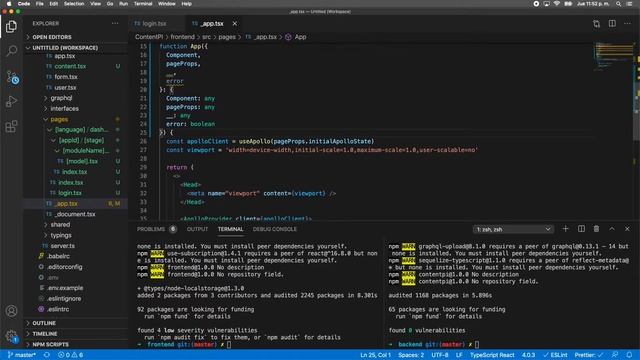640x360 pixels.
Task: Synchronize changes in status bar
Action: coord(47,355)
